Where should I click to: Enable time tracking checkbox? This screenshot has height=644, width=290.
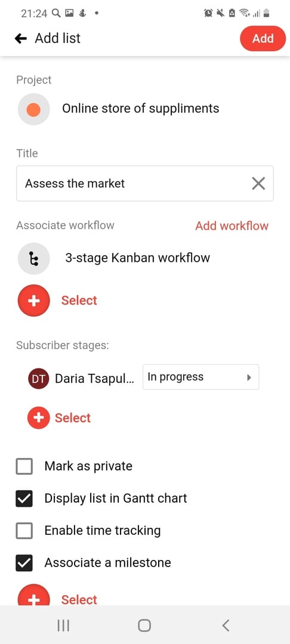pos(24,531)
